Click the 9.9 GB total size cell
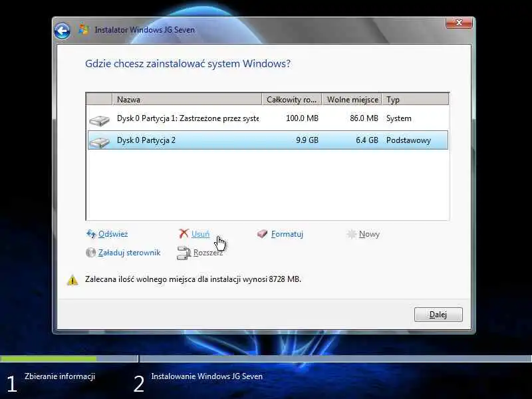This screenshot has height=399, width=532. pos(307,140)
